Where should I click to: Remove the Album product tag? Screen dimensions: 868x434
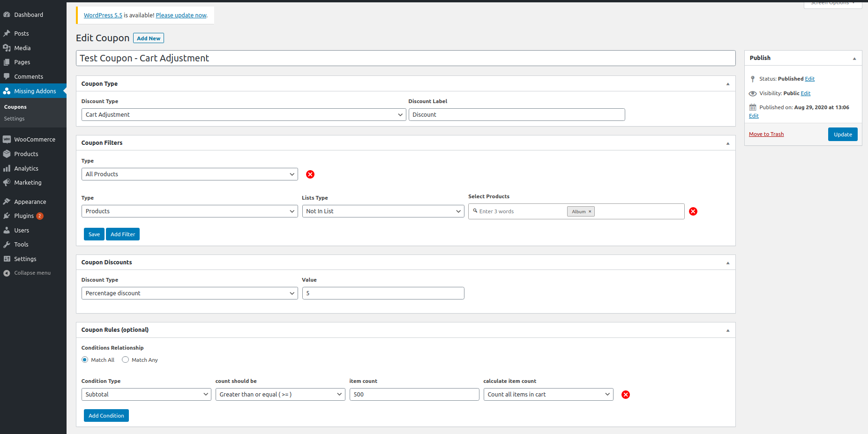click(x=590, y=211)
